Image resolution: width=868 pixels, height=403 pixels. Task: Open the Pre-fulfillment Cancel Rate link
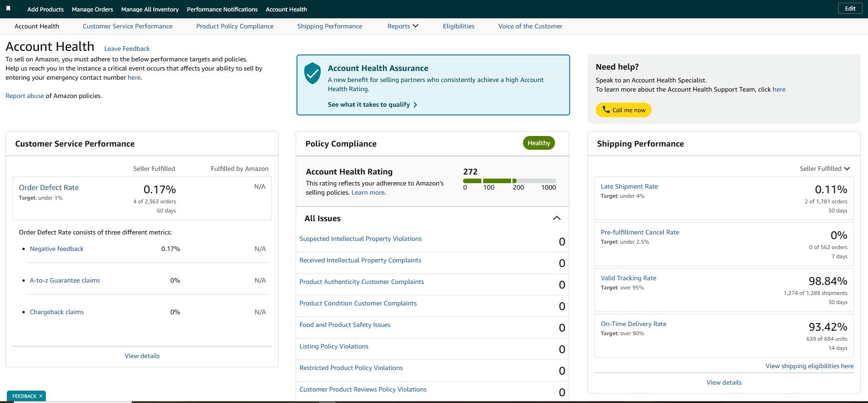click(640, 232)
